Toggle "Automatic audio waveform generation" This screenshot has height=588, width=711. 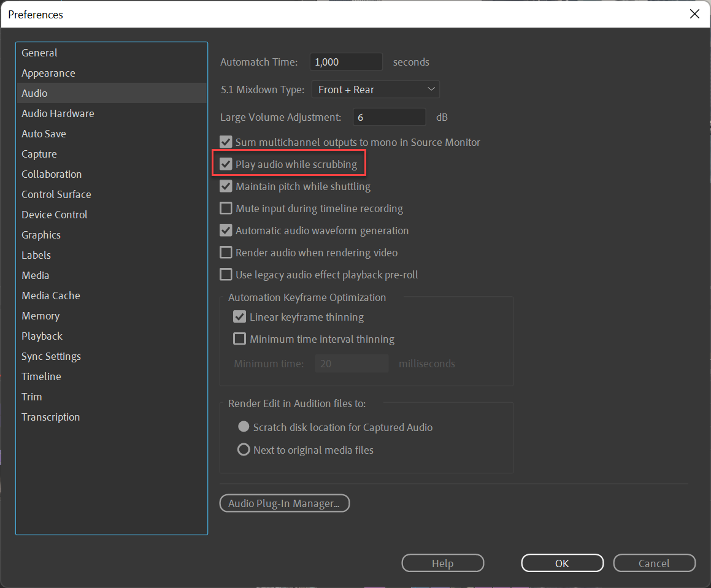click(x=226, y=230)
